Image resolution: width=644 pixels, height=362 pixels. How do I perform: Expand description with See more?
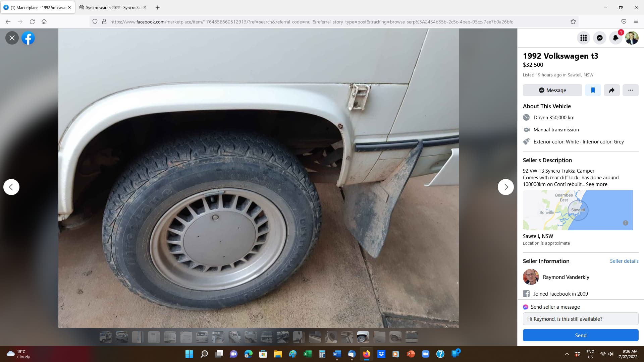pos(596,184)
